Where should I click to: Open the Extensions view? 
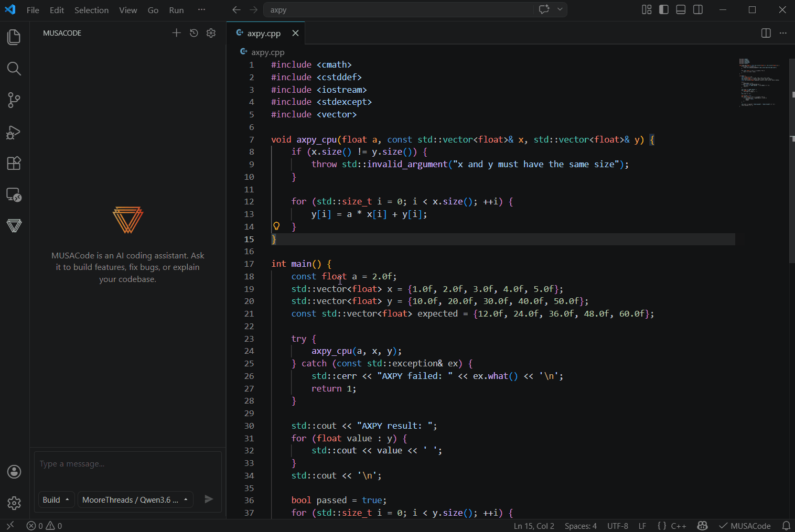(x=14, y=164)
